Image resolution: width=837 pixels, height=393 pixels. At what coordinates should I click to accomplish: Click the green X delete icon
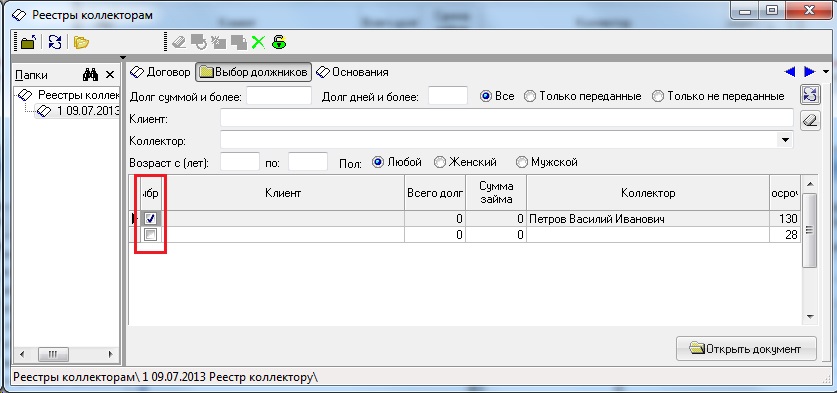258,42
